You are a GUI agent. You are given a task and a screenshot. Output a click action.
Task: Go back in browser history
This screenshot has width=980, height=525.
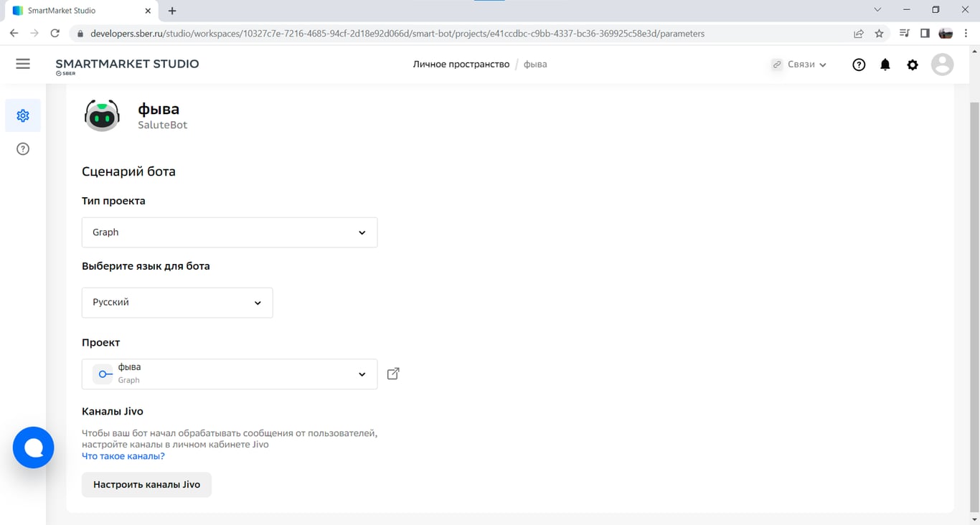pos(14,33)
